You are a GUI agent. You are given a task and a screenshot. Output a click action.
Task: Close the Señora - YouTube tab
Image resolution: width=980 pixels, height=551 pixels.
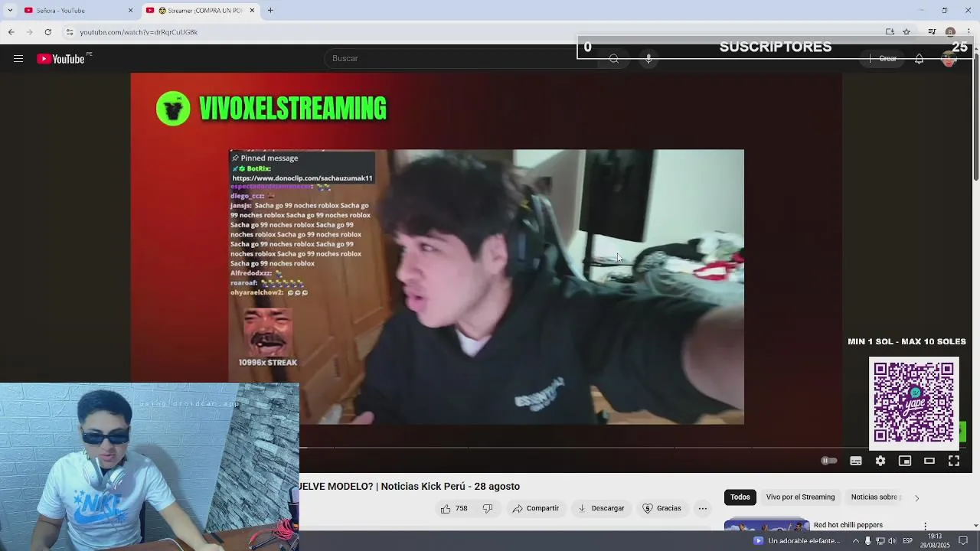(x=130, y=11)
